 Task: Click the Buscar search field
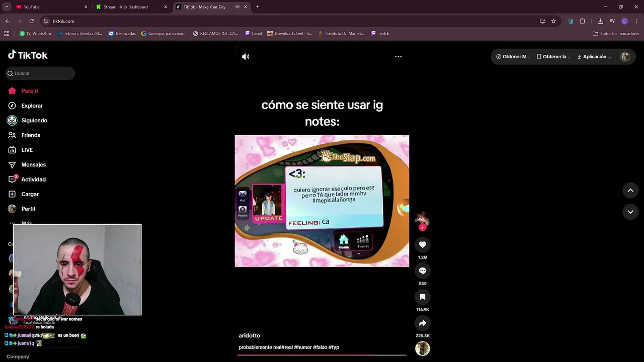40,73
